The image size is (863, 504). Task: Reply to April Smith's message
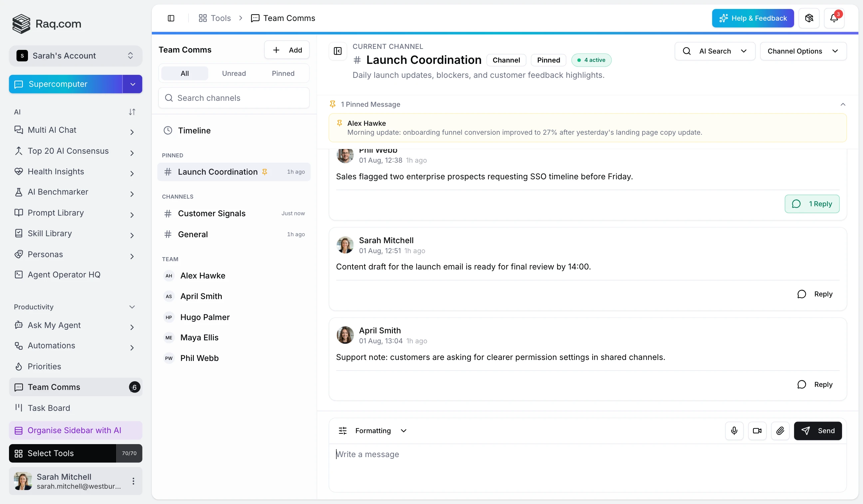pos(815,384)
